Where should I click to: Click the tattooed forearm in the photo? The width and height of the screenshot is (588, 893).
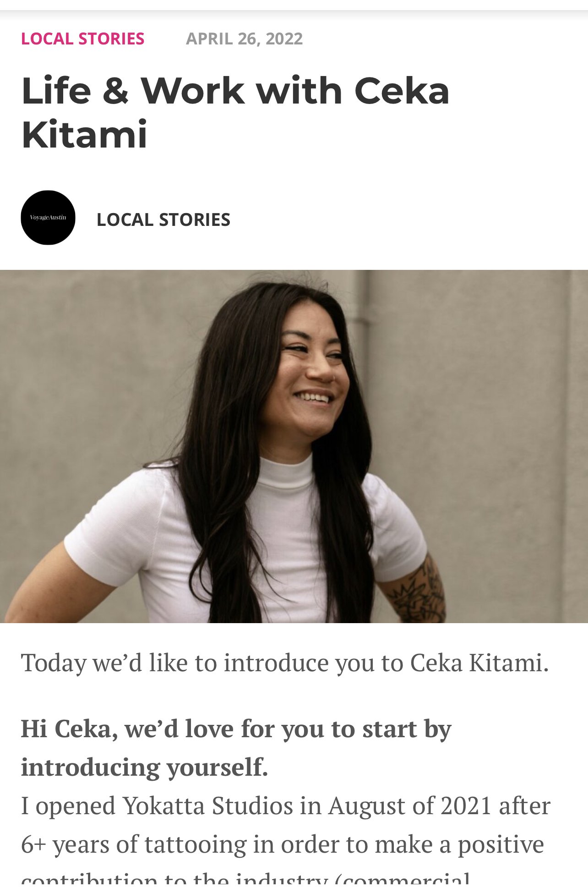(x=414, y=591)
